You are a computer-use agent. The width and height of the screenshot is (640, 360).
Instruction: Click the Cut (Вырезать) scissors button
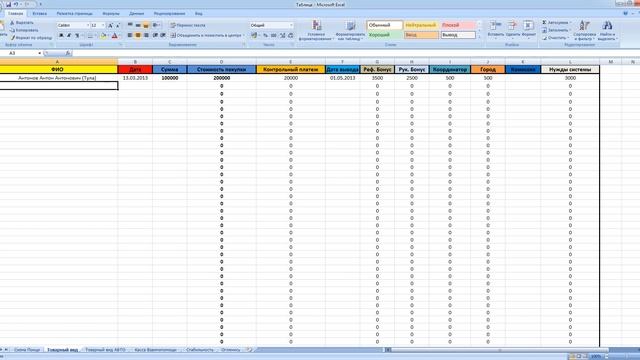point(22,23)
